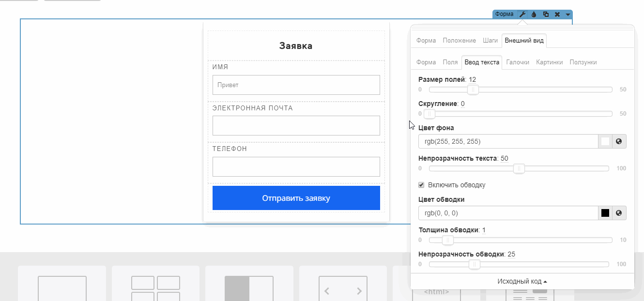Click the white background color swatch
644x301 pixels.
pyautogui.click(x=605, y=141)
